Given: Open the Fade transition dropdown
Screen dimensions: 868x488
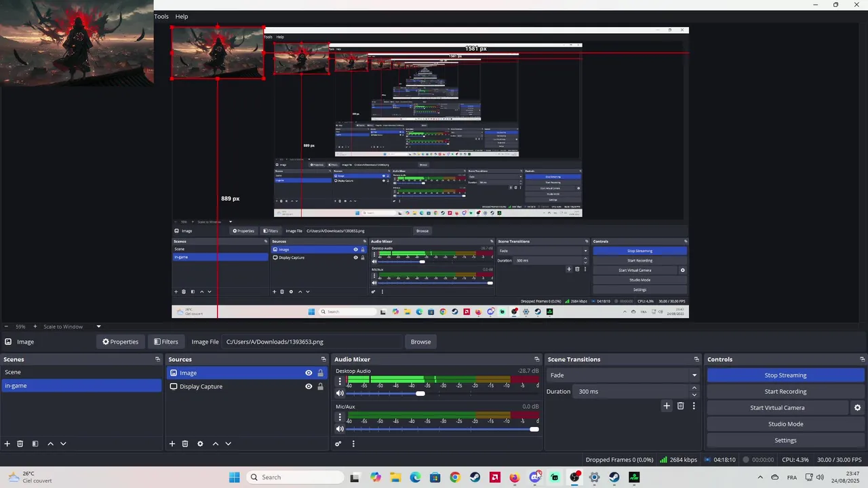Looking at the screenshot, I should tap(624, 375).
